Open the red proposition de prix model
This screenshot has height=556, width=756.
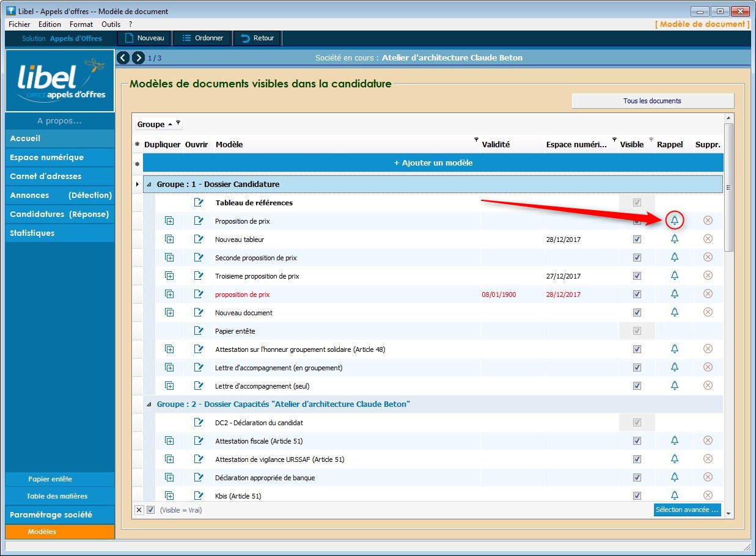pyautogui.click(x=198, y=294)
